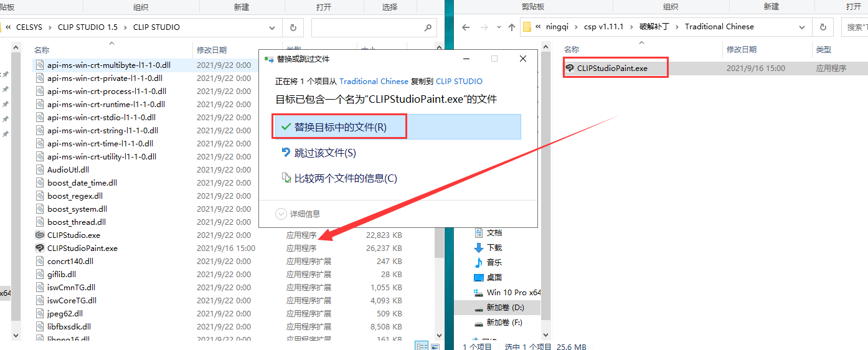Refresh the left Explorer window
Viewport: 868px width, 350px height.
pyautogui.click(x=293, y=27)
